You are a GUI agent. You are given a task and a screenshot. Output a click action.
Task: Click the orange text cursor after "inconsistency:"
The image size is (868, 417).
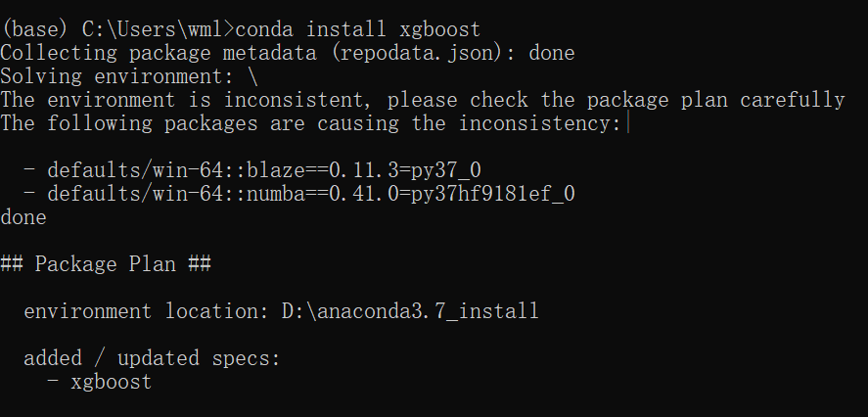pyautogui.click(x=625, y=123)
